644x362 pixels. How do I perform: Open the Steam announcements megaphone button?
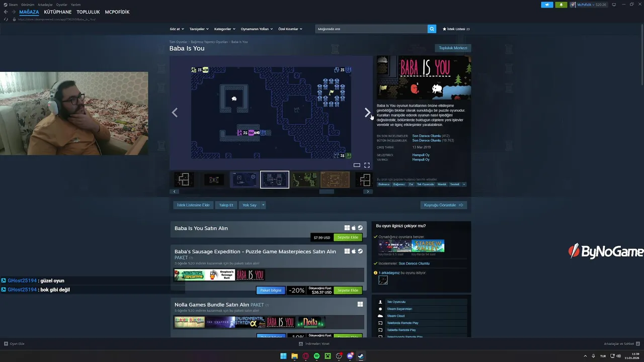click(x=547, y=5)
